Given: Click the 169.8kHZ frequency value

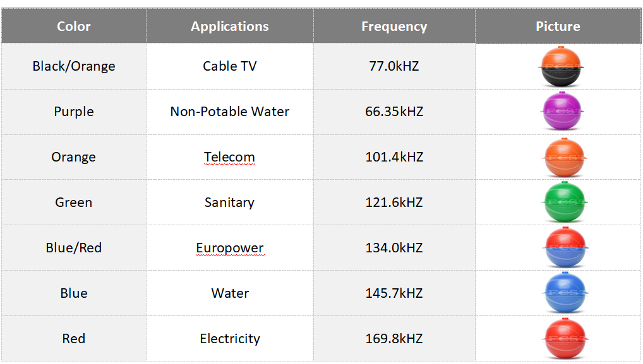Looking at the screenshot, I should tap(394, 339).
